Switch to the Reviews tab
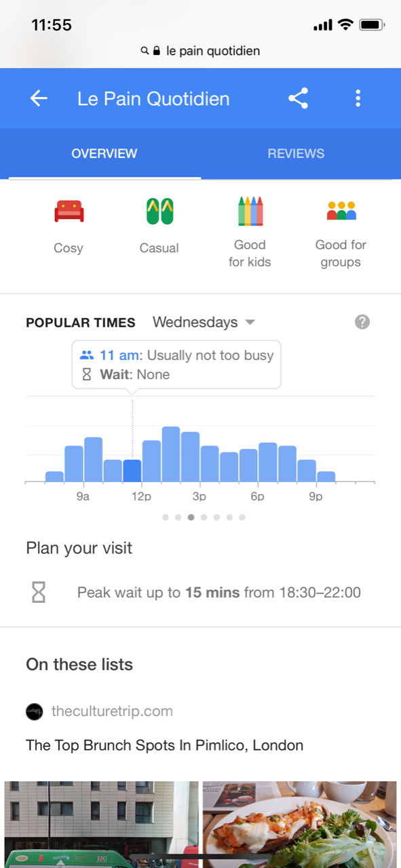401x868 pixels. pos(296,153)
